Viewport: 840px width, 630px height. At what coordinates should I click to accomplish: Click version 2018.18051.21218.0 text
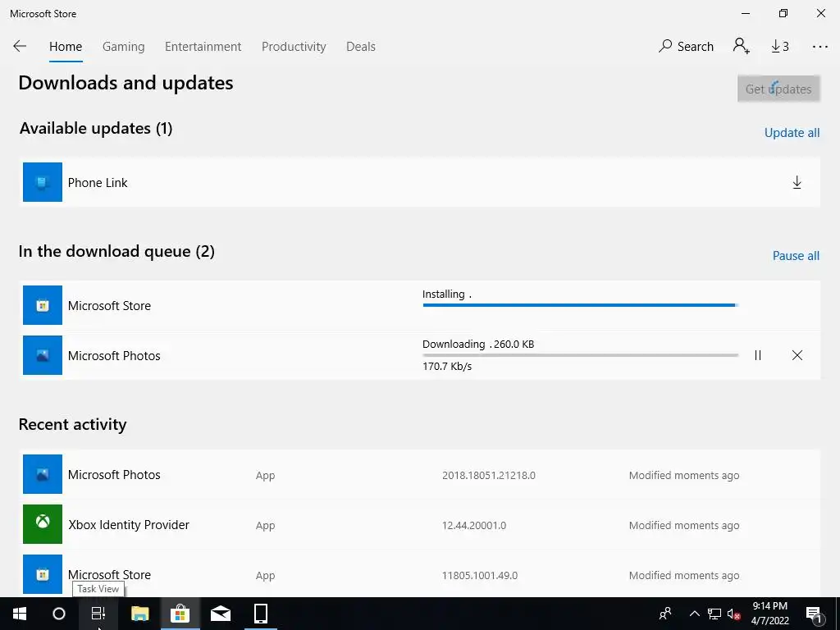pos(489,476)
